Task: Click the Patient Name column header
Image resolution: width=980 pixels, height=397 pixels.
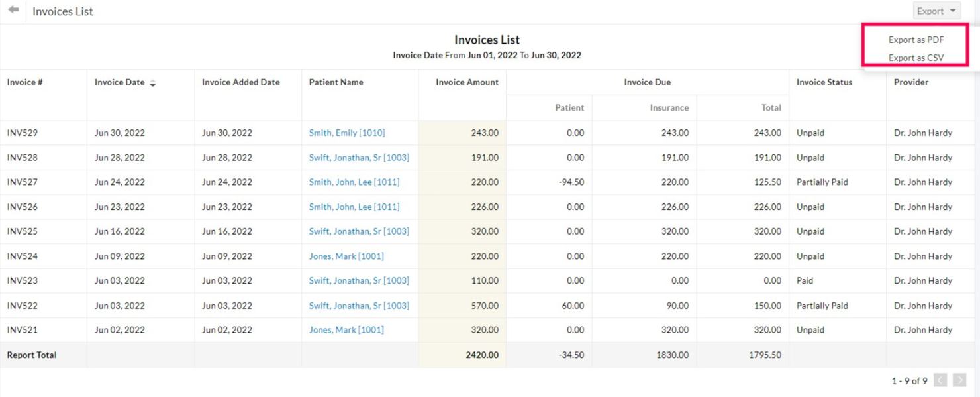Action: click(x=335, y=82)
